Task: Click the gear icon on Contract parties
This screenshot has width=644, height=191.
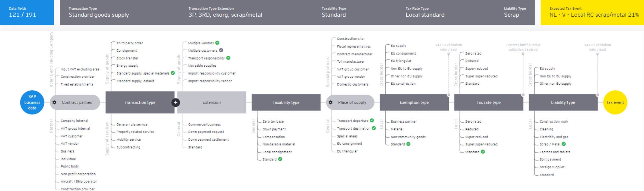Action: click(54, 103)
